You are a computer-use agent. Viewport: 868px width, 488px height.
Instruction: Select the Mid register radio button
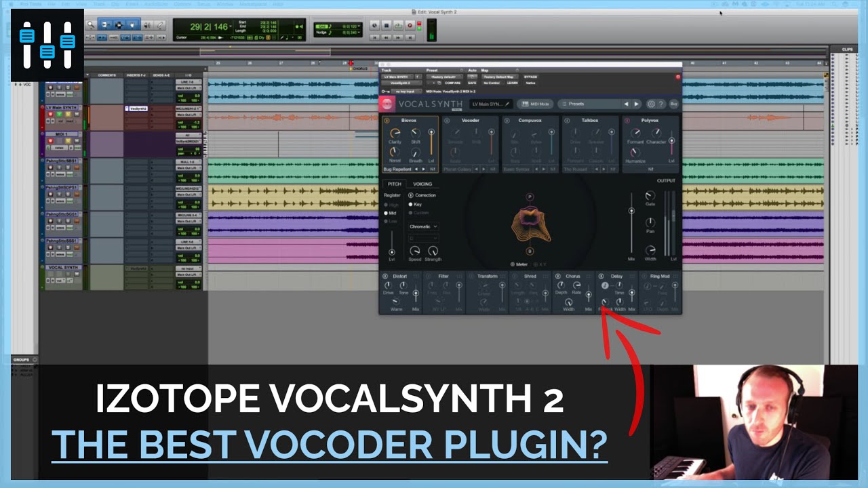[386, 213]
